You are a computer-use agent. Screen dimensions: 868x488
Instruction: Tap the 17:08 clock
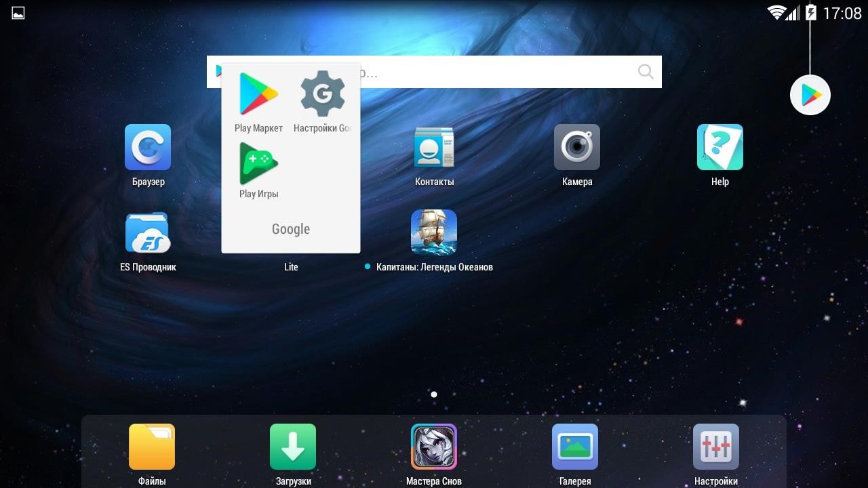[x=842, y=13]
